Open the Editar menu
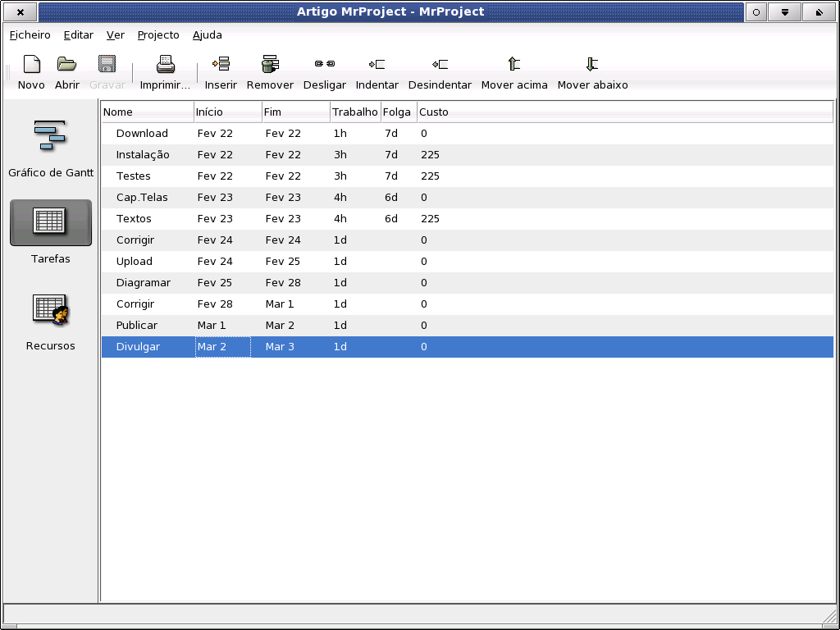This screenshot has height=630, width=840. (78, 34)
